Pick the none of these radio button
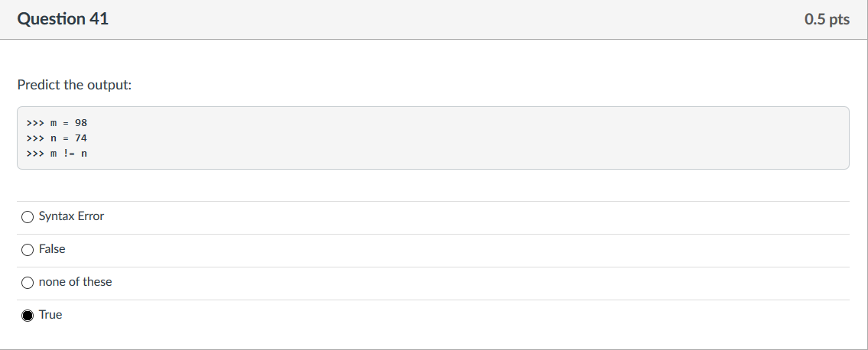 [27, 283]
